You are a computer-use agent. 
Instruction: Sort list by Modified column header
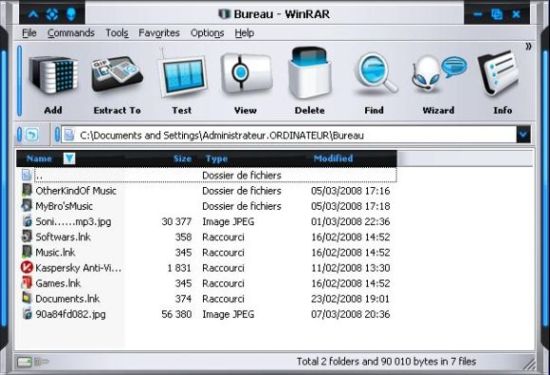pos(333,159)
